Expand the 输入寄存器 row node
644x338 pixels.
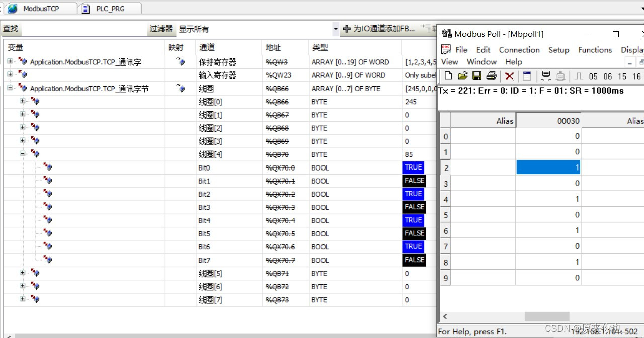pos(10,74)
